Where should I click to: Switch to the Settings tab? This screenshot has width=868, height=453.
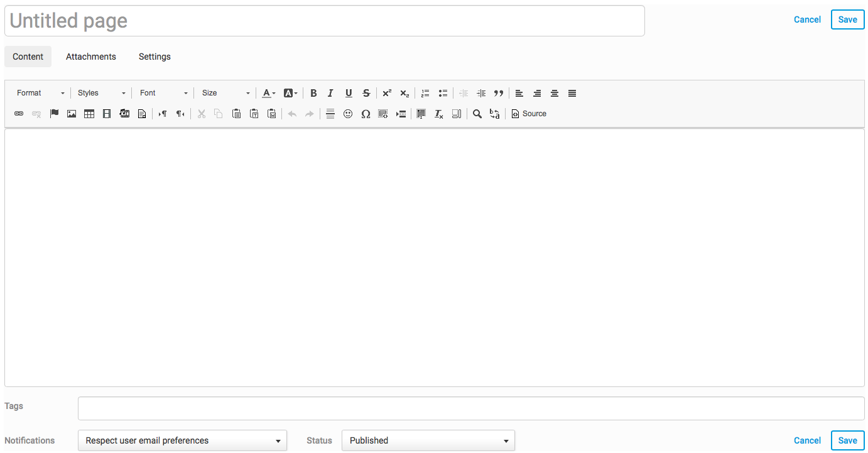[155, 57]
